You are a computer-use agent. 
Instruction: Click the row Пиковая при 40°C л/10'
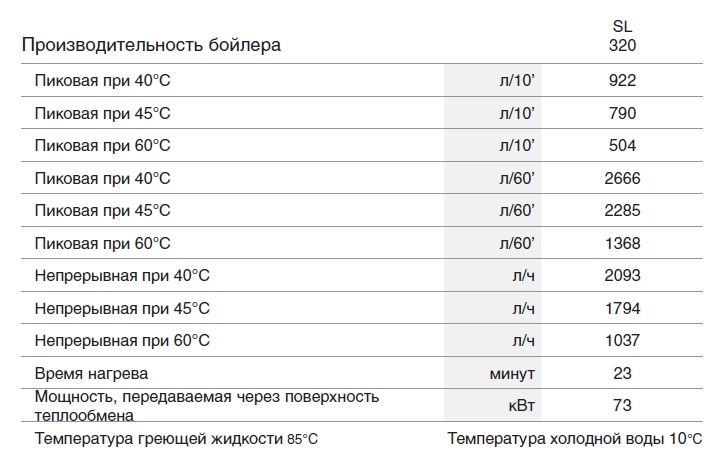362,80
